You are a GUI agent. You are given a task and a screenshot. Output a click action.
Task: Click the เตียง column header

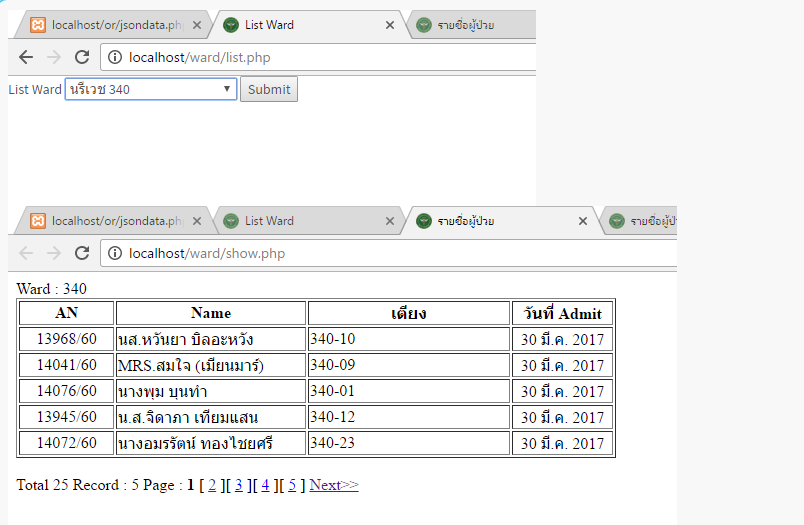click(409, 313)
